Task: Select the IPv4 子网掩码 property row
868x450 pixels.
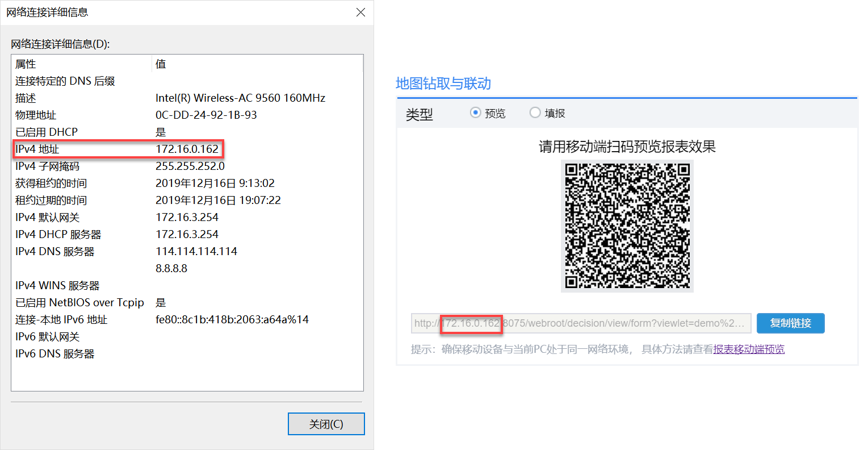Action: pos(187,166)
